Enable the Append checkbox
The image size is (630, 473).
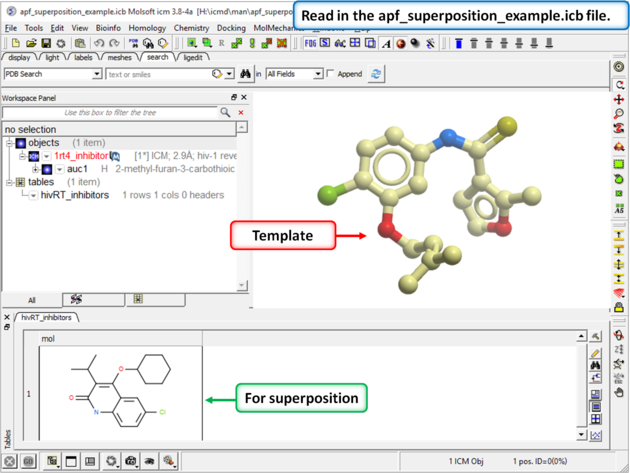(331, 74)
